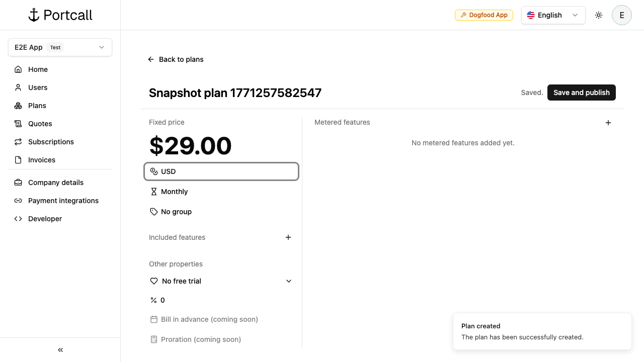Screen dimensions: 644x362
Task: Click the Dogfood App badge
Action: point(484,15)
